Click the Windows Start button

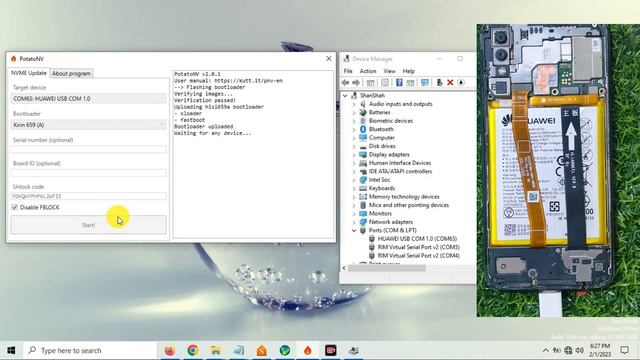pos(11,350)
